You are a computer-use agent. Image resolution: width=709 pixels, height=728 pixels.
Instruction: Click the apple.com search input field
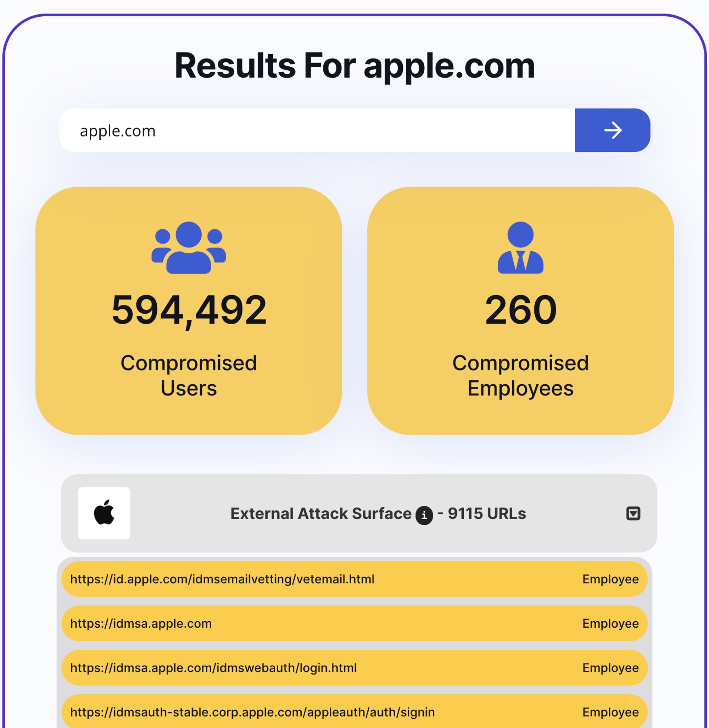(x=317, y=130)
